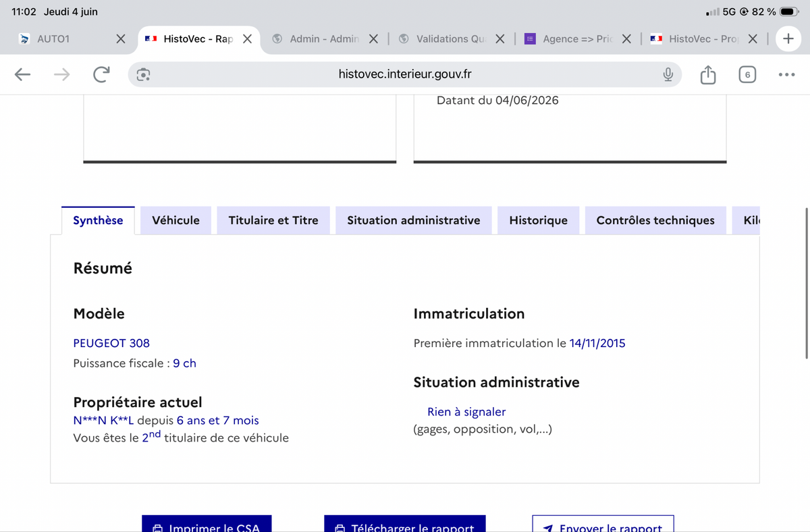Viewport: 810px width, 532px height.
Task: Select the Situation administrative tab
Action: click(x=414, y=220)
